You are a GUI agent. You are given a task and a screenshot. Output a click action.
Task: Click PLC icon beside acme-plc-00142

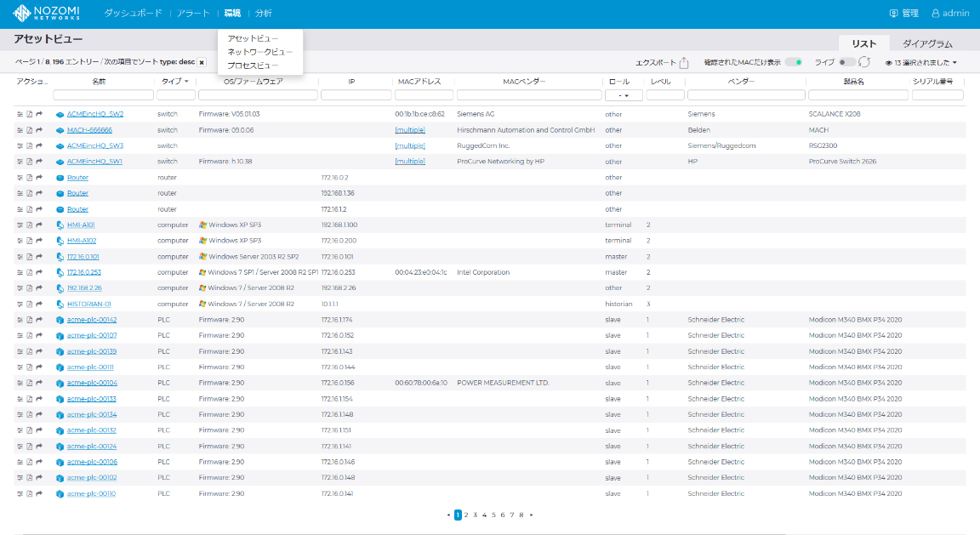pyautogui.click(x=60, y=320)
